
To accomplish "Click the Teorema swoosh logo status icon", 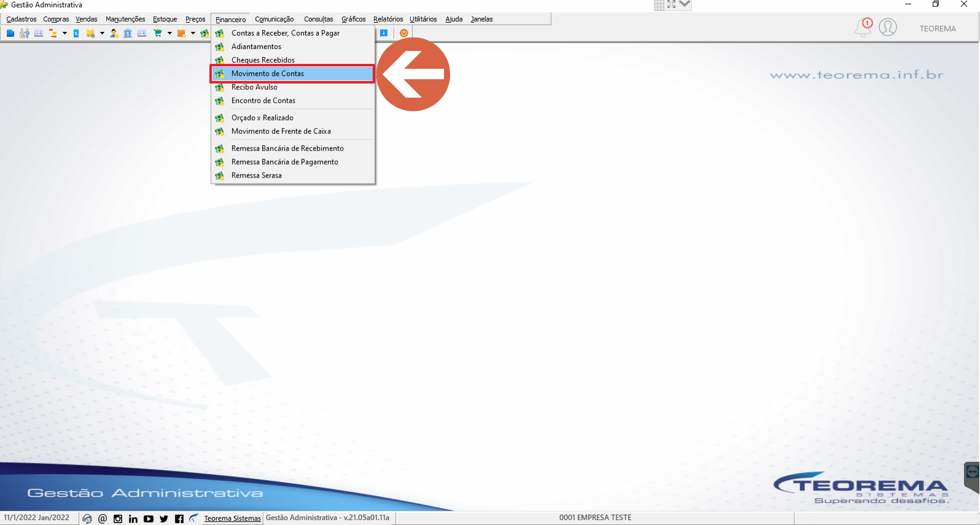I will 194,518.
